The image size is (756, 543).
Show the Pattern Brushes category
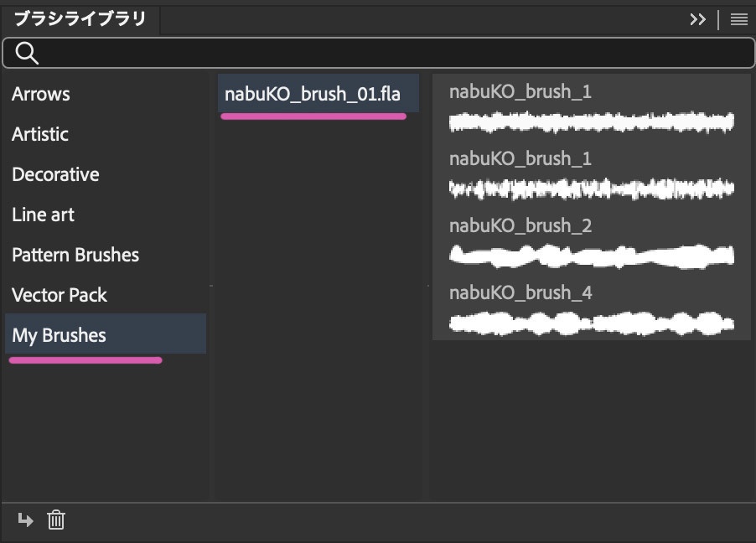pos(75,255)
